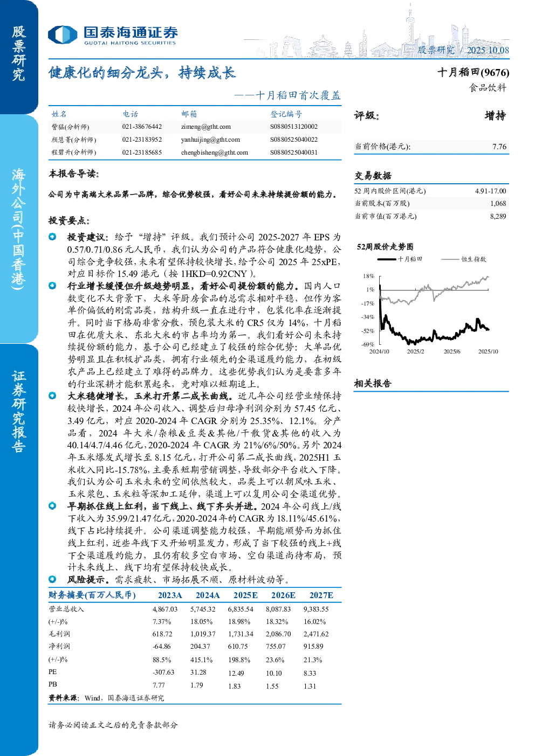This screenshot has height=756, width=535.
Task: Click the 营业总收入 row label
Action: pyautogui.click(x=66, y=609)
